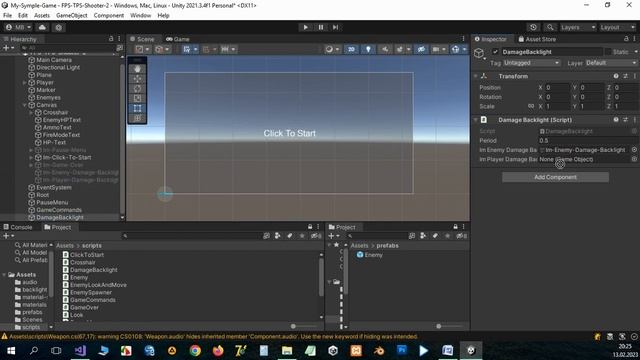Select the Rect tool in scene toolbar
This screenshot has width=640, height=360.
point(138,108)
